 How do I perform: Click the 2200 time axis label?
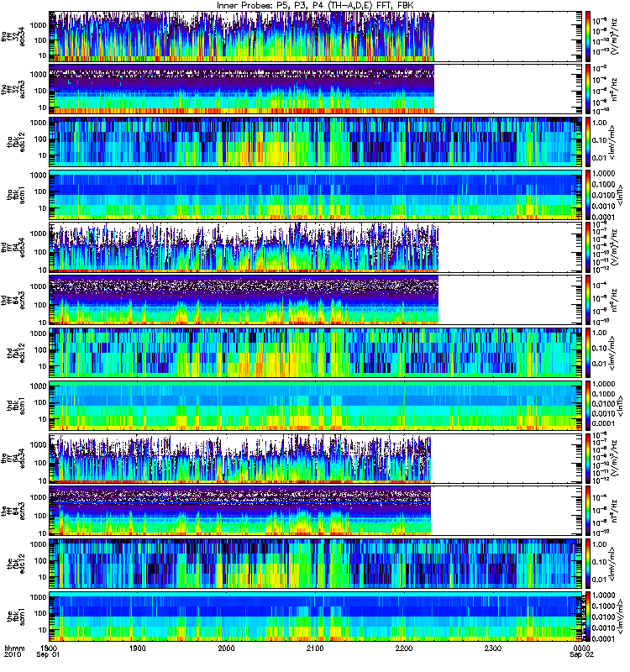click(x=404, y=648)
